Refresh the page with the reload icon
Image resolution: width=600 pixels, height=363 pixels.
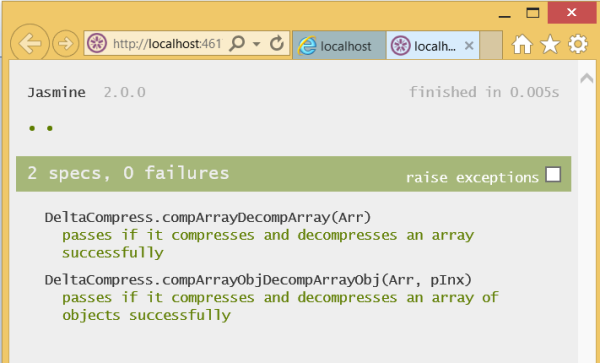point(277,44)
